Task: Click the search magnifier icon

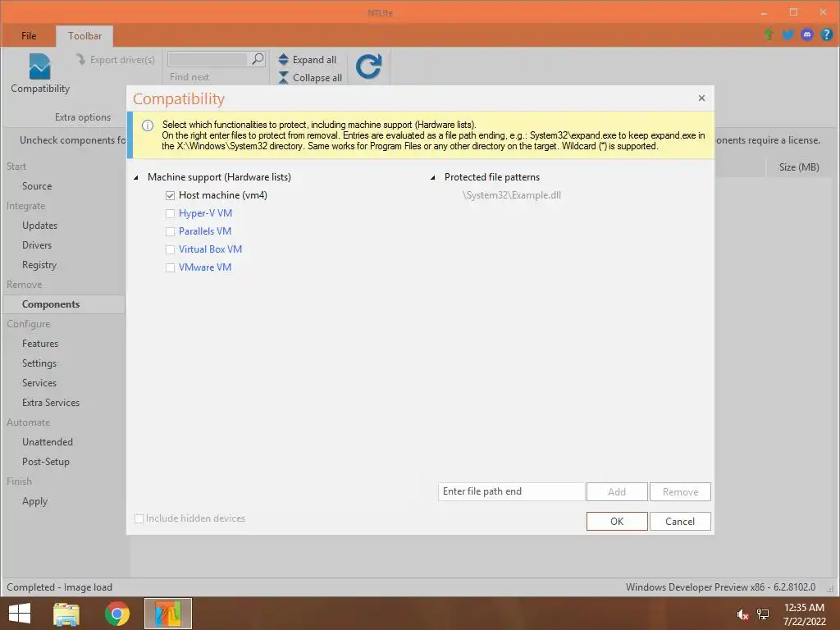Action: pos(258,59)
